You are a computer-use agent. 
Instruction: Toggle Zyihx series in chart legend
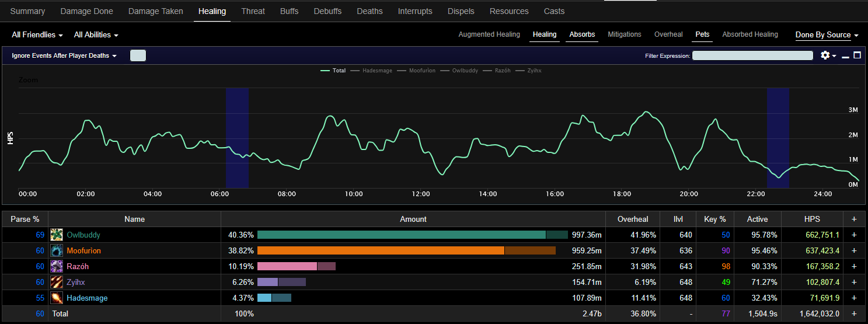tap(528, 71)
